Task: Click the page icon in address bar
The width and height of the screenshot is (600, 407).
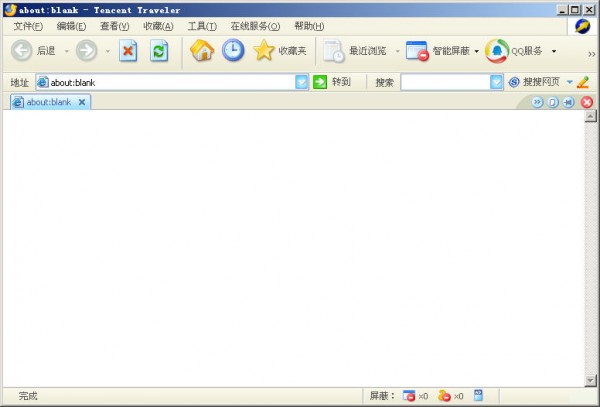Action: (x=43, y=82)
